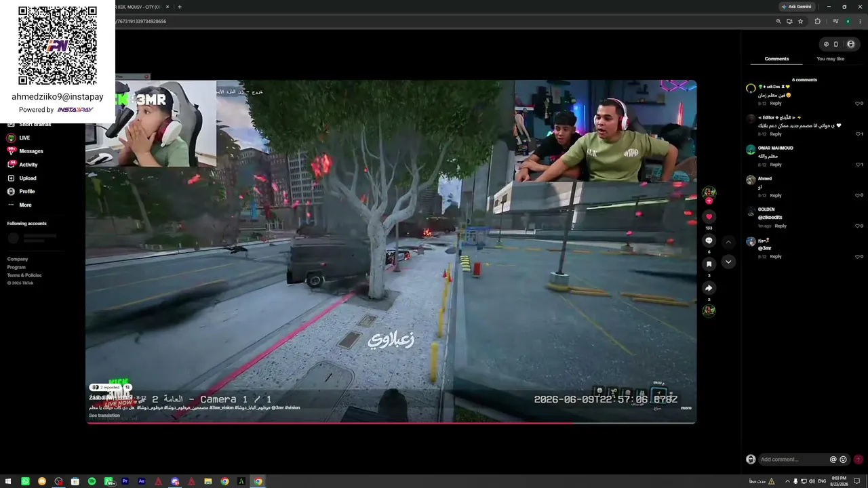The width and height of the screenshot is (868, 488).
Task: Go to the previous video with up chevron
Action: click(728, 242)
